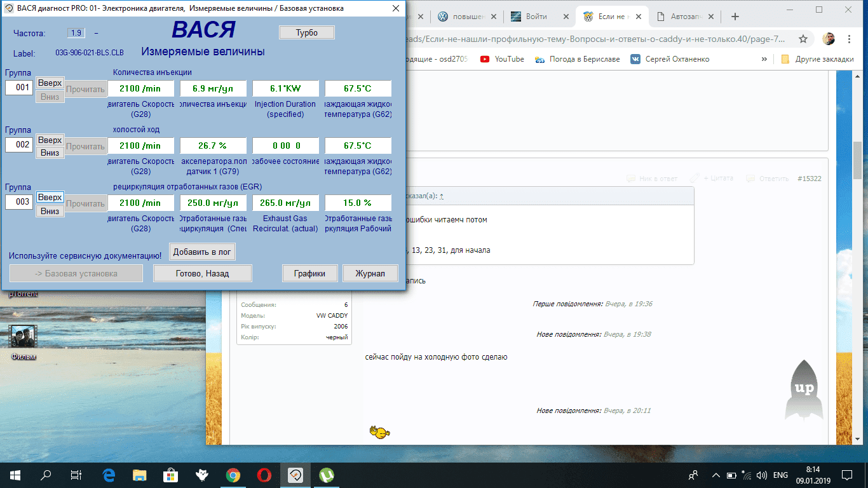This screenshot has width=868, height=488.
Task: Open new Chrome tab with plus
Action: tap(735, 17)
